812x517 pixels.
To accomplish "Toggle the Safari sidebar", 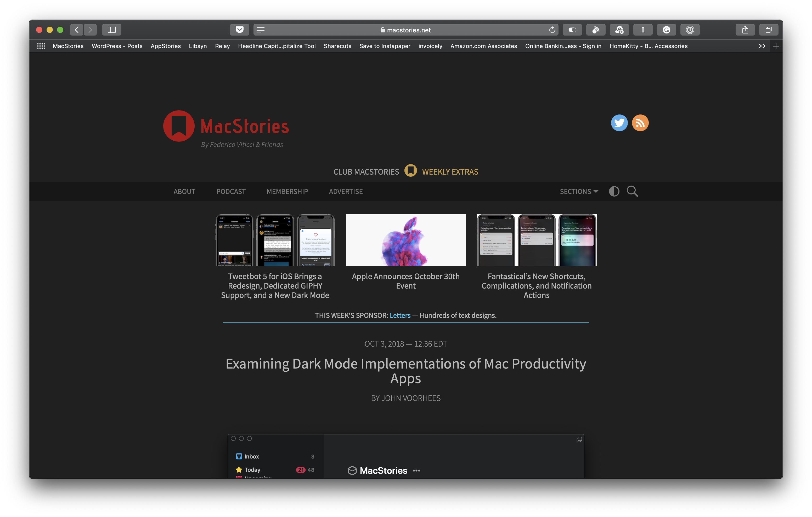I will click(112, 30).
